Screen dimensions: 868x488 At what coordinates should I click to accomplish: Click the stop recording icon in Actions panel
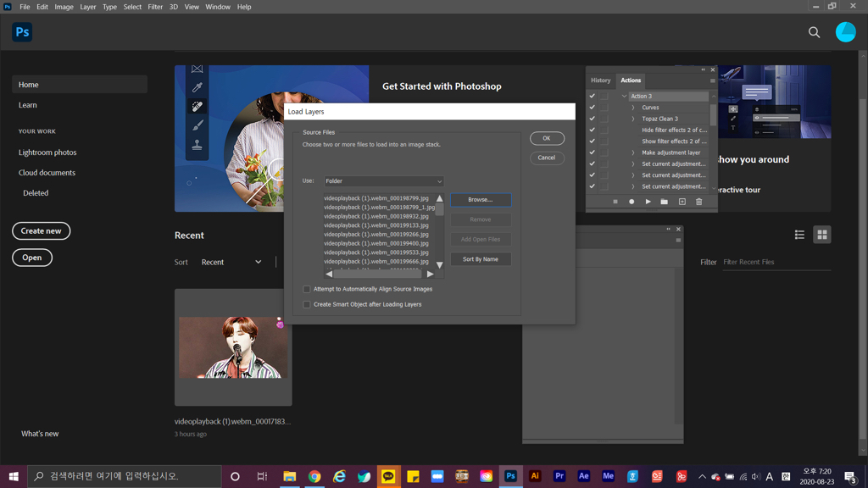pyautogui.click(x=615, y=202)
